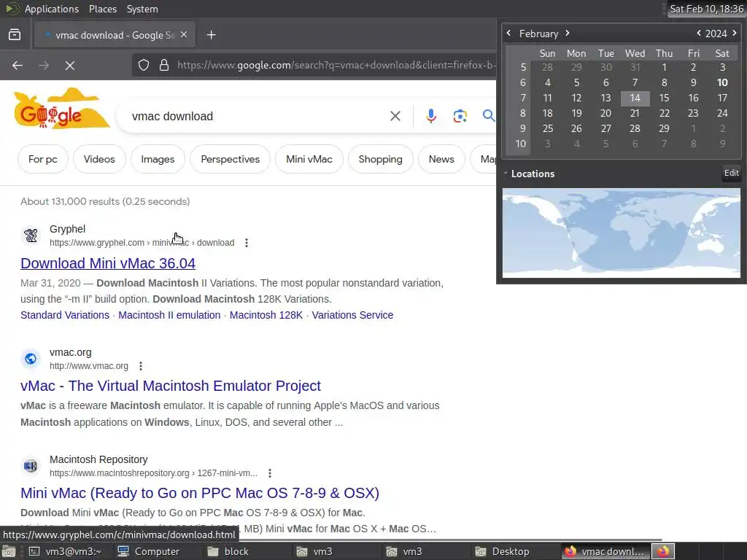
Task: Click the padlock site security icon
Action: [x=164, y=65]
